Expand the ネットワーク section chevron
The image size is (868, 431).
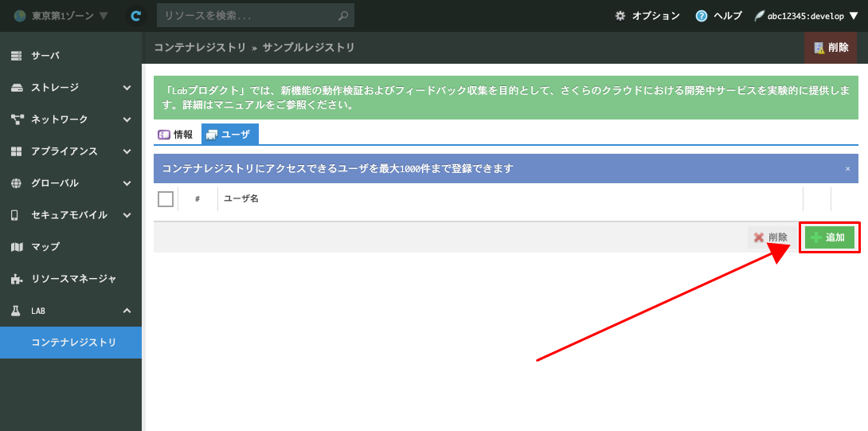[127, 120]
